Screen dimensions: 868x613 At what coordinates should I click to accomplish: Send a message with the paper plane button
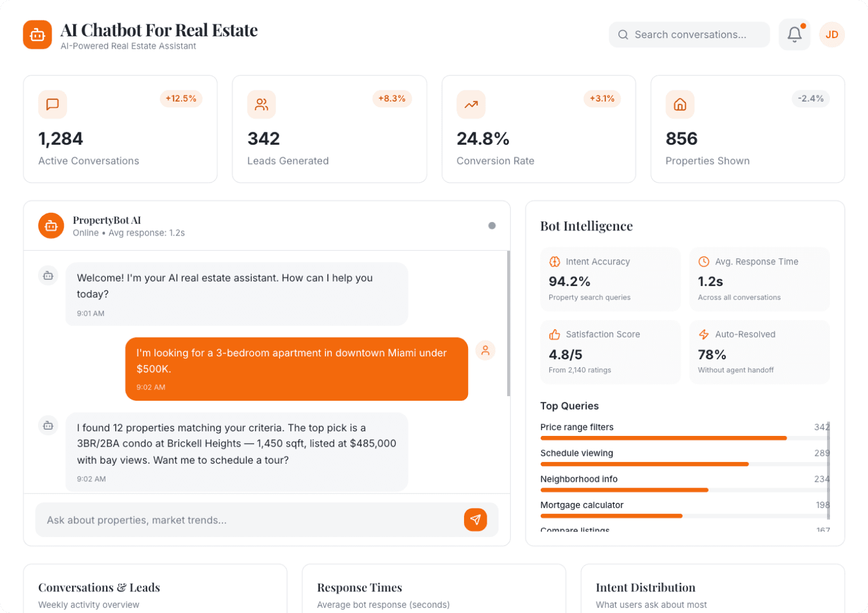(476, 519)
